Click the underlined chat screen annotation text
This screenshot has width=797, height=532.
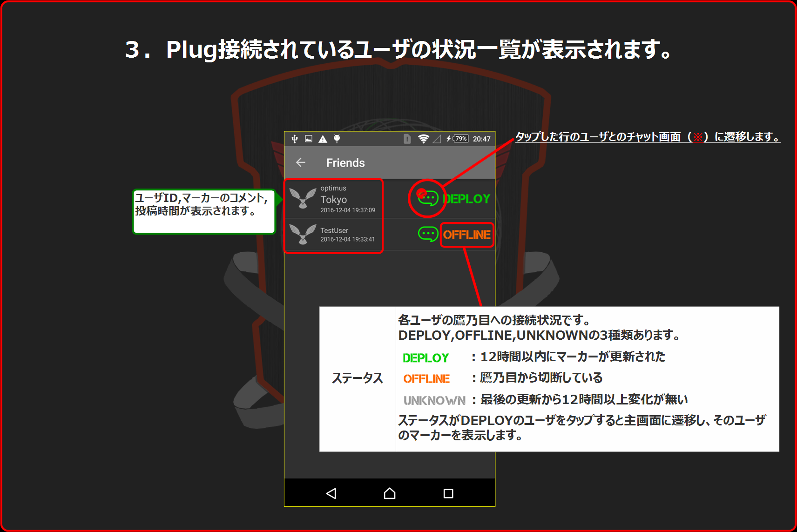coord(647,137)
